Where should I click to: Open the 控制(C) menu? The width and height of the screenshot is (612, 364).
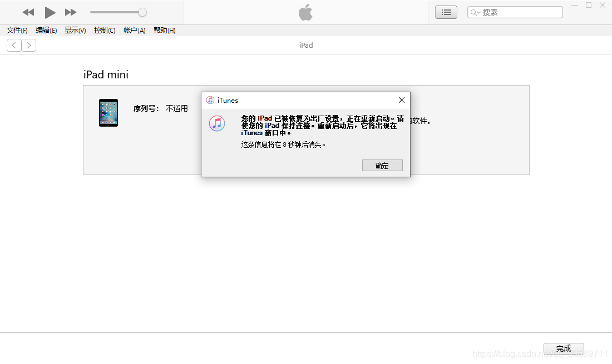pos(105,31)
